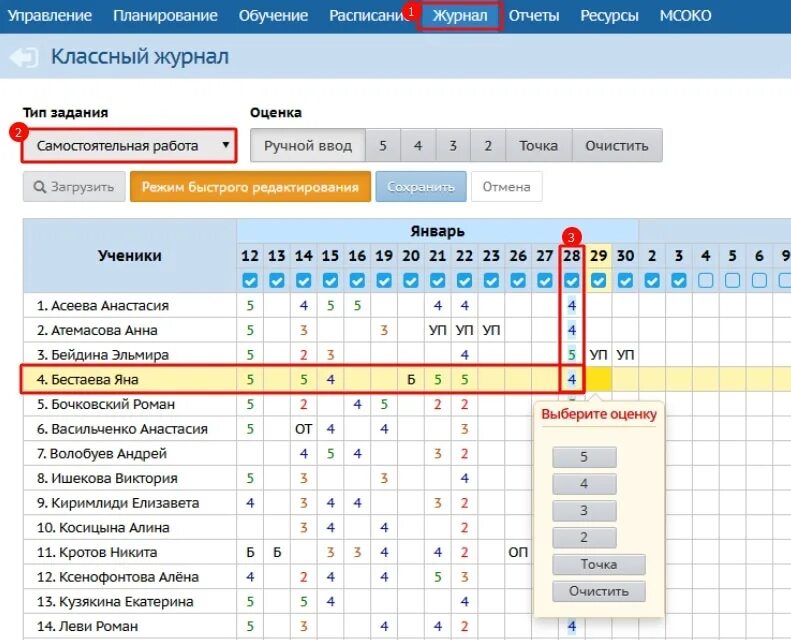Click Бестаева Яна's Б mark on date 20
The height and width of the screenshot is (640, 791).
(x=411, y=380)
